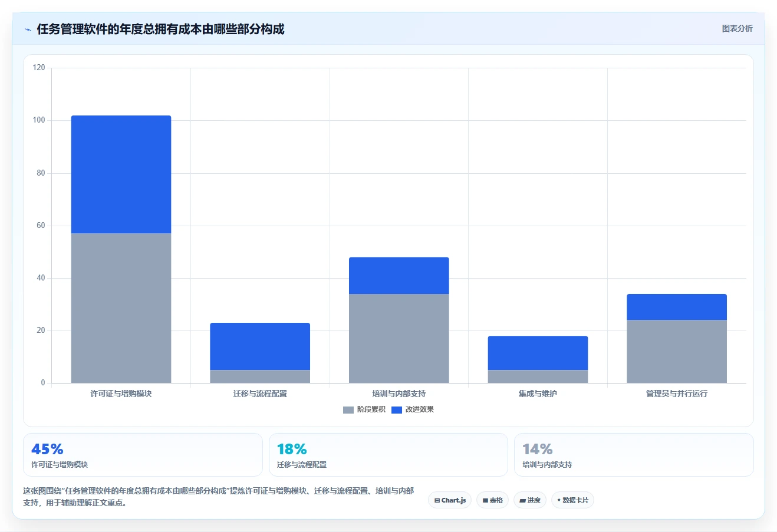Click the y-axis value 100
This screenshot has width=777, height=532.
(39, 120)
